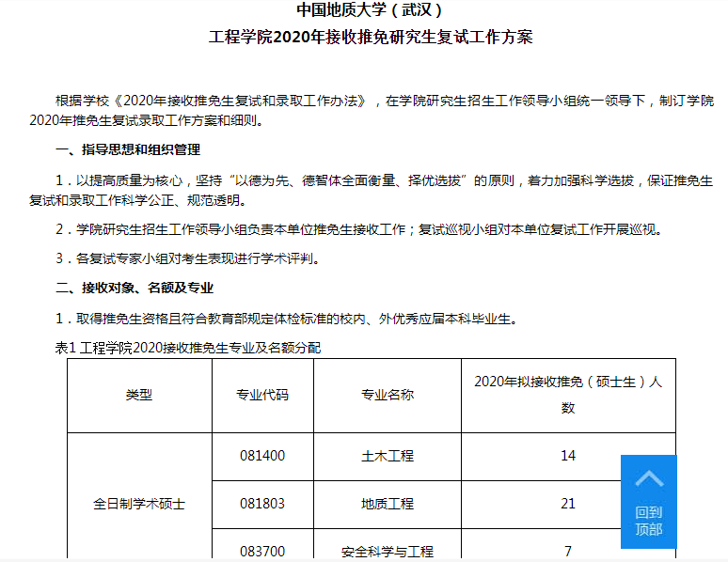Screen dimensions: 728x562
Task: Click the quota value 14
Action: [x=568, y=456]
